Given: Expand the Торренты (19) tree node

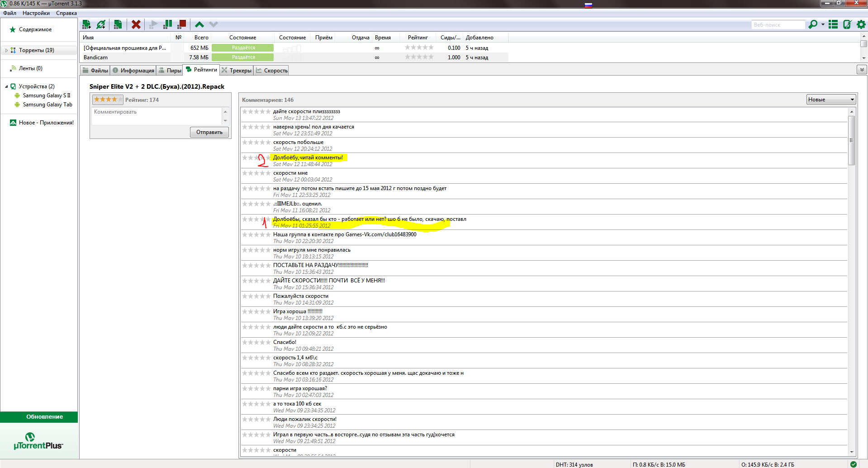Looking at the screenshot, I should (x=6, y=50).
